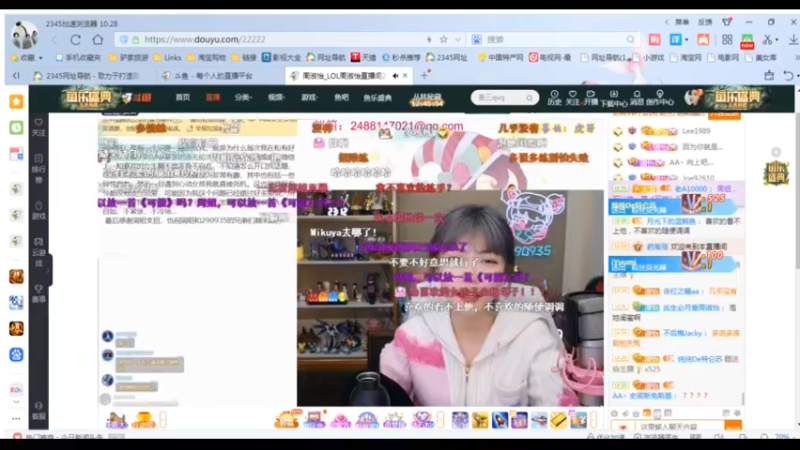Open 排行榜 in the left sidebar
This screenshot has height=450, width=800.
[x=39, y=168]
